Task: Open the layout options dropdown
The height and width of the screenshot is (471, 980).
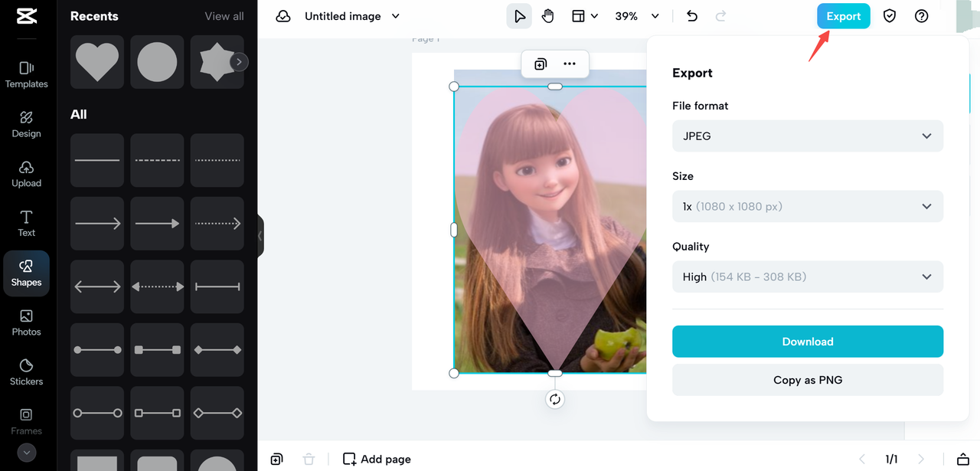Action: [x=586, y=16]
